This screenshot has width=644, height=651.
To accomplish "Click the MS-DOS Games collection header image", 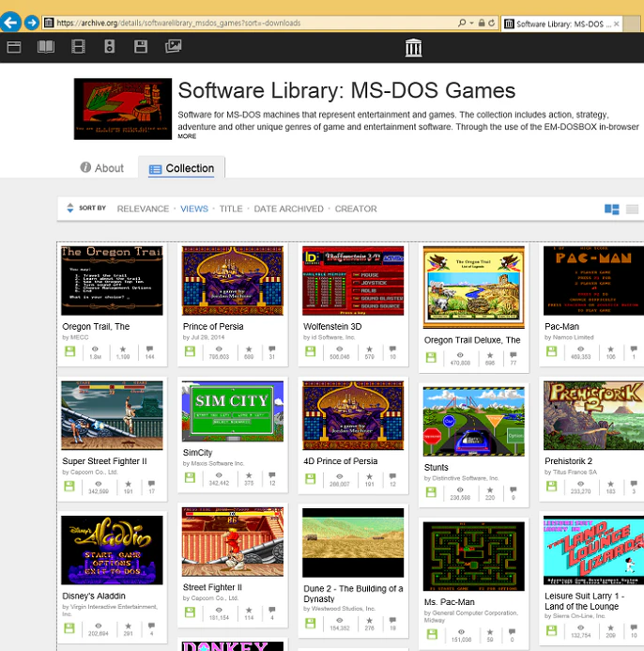I will tap(123, 109).
